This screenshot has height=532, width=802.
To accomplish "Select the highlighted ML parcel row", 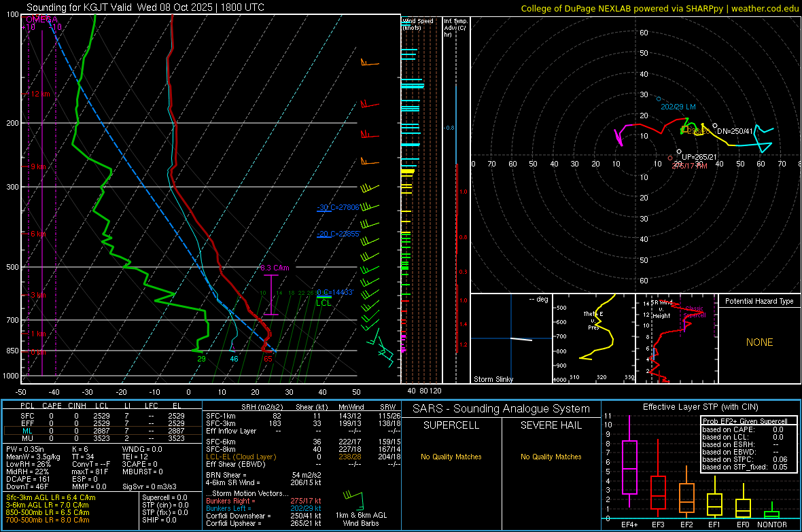I will pos(103,431).
